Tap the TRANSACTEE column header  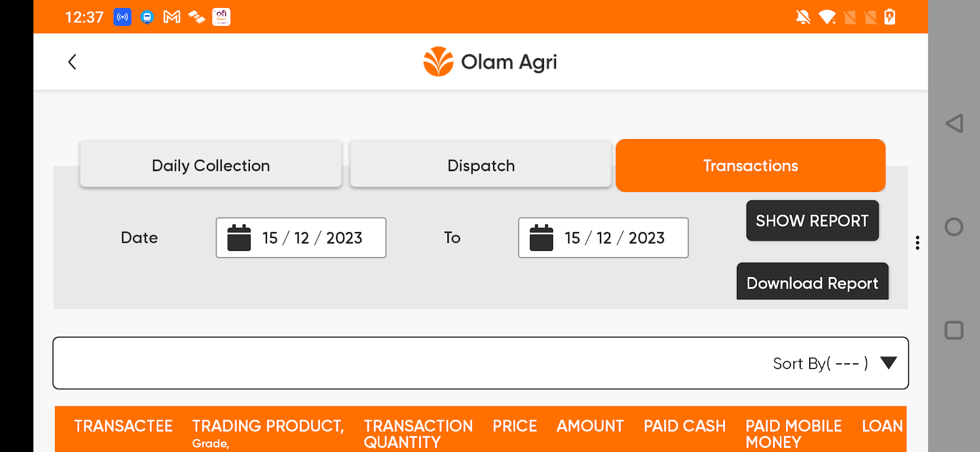pos(123,426)
